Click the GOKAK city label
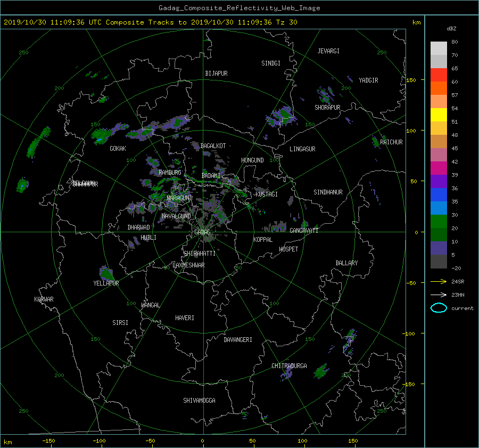This screenshot has height=448, width=479. (x=118, y=149)
